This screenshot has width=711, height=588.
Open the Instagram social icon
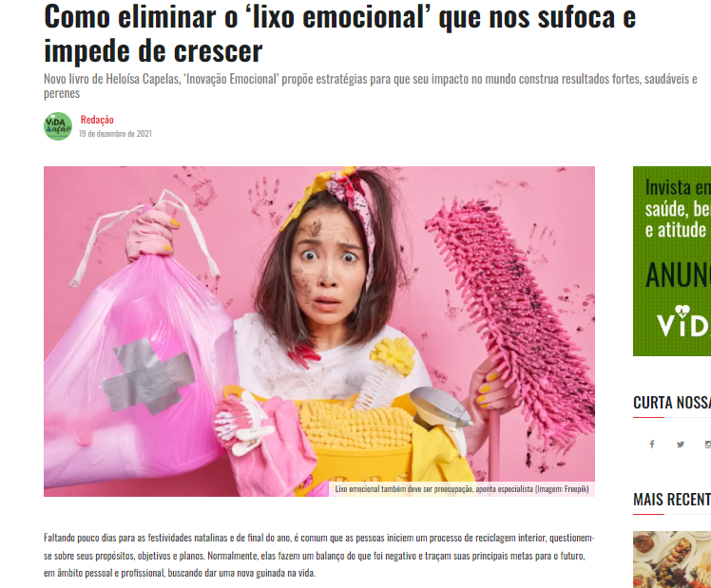(708, 444)
